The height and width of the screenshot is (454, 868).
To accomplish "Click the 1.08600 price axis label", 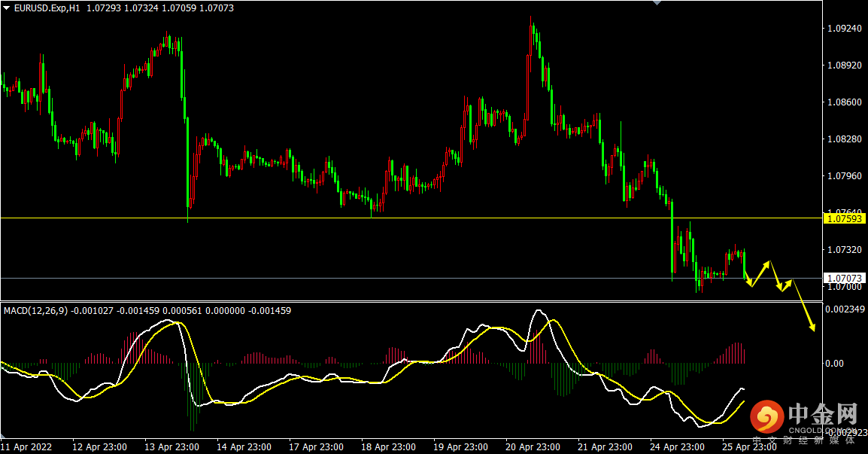I will 844,102.
